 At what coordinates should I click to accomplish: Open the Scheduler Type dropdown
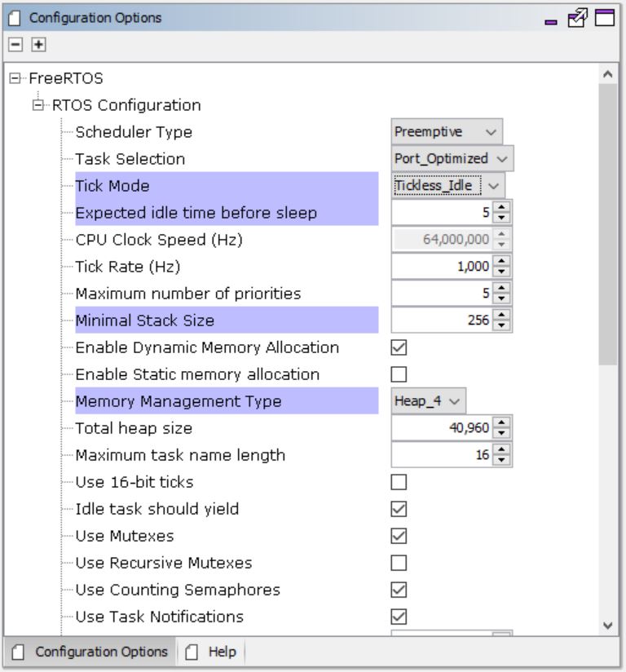point(447,132)
